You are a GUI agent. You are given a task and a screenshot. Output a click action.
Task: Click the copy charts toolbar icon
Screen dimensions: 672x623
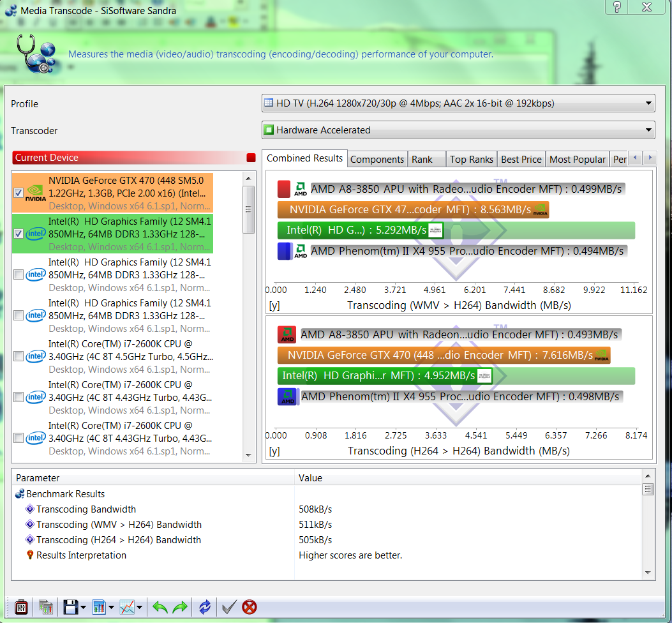click(45, 606)
